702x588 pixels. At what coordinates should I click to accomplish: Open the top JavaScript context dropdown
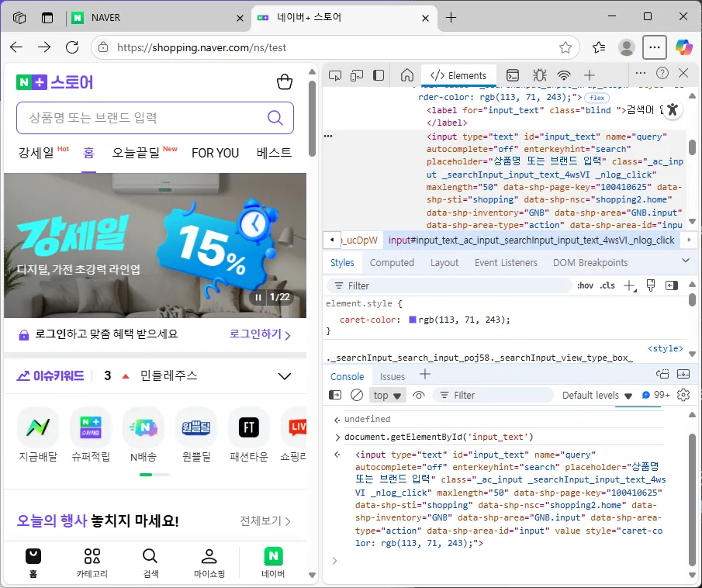pos(387,396)
